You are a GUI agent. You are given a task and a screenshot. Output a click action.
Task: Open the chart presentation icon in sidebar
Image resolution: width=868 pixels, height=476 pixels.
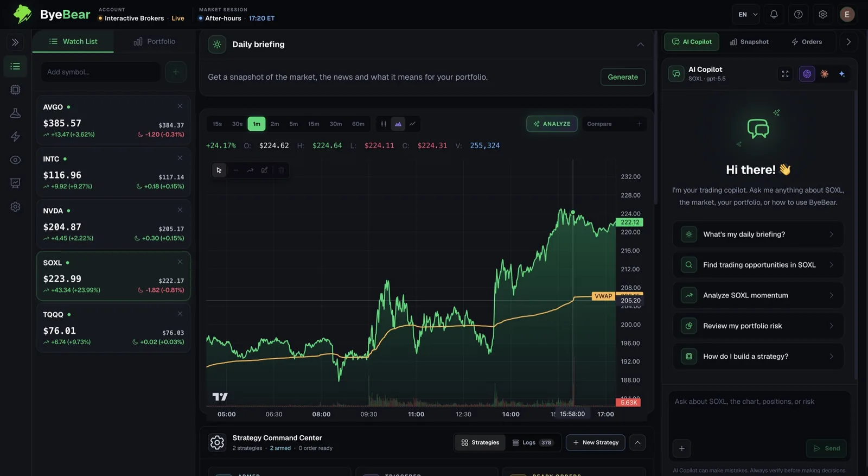15,183
